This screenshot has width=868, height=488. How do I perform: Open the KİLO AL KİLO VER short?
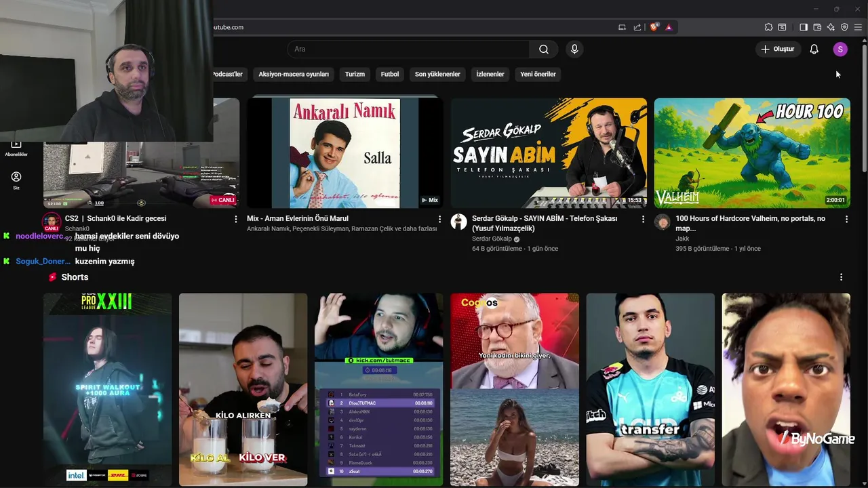coord(243,390)
